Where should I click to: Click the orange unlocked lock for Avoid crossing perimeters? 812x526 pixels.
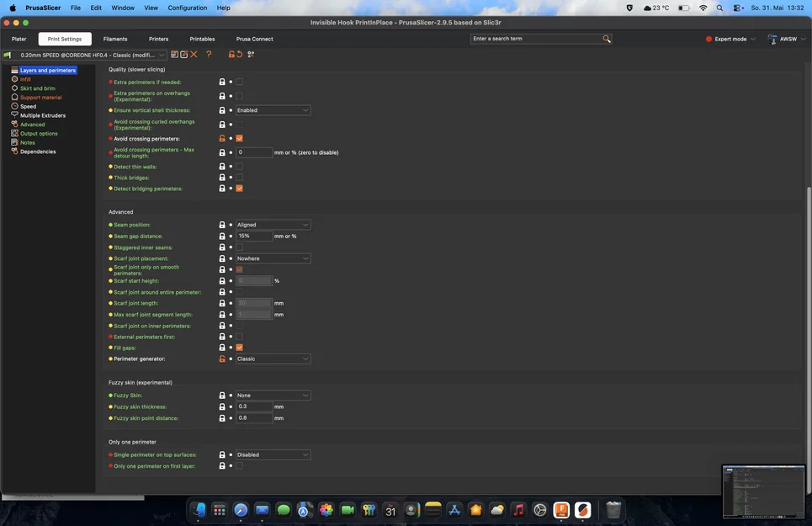coord(222,138)
